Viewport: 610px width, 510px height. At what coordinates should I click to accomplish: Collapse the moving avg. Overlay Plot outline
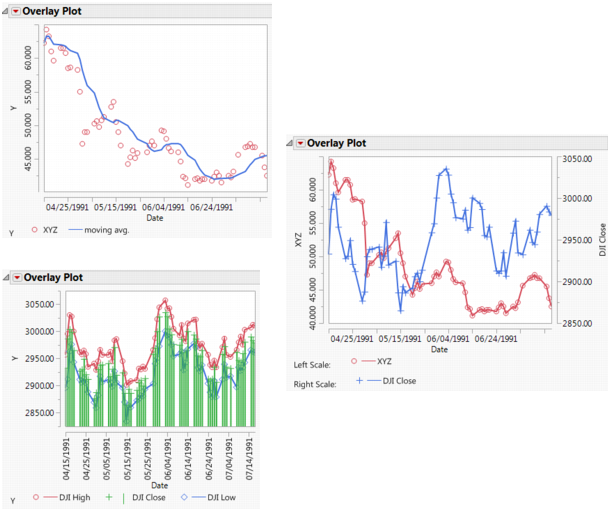coord(5,11)
